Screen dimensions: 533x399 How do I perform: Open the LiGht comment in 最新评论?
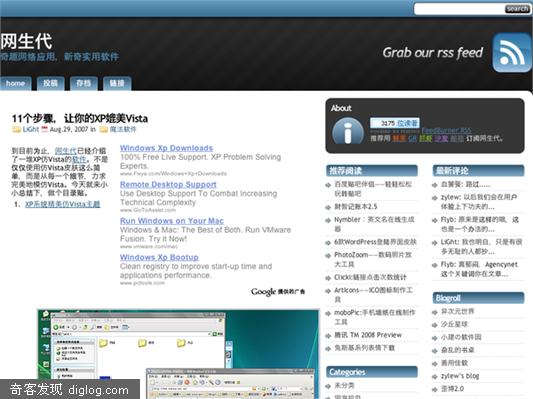481,247
